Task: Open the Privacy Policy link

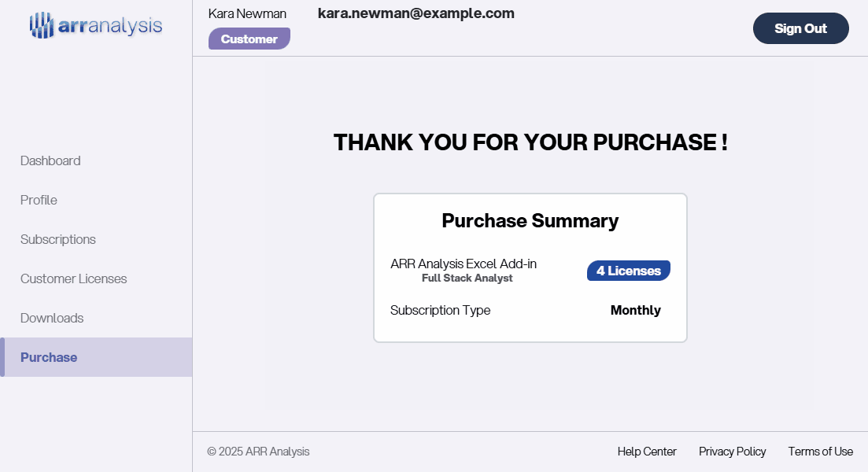Action: (x=732, y=452)
